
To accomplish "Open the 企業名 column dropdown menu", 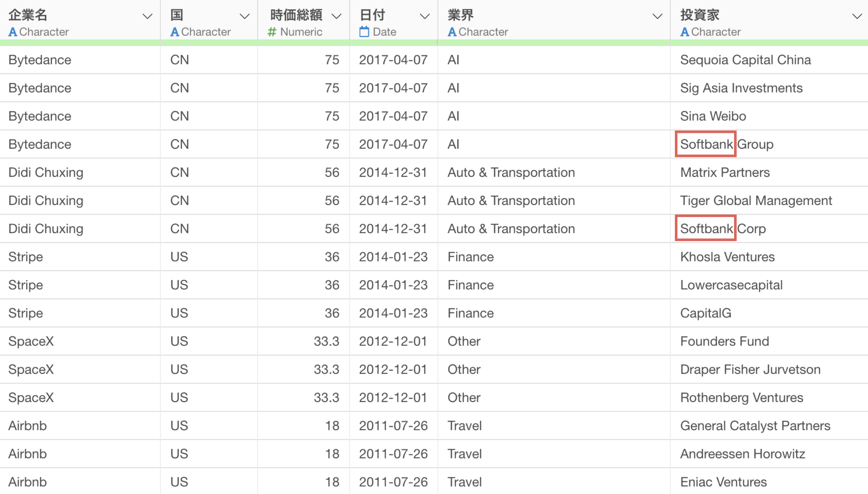I will click(147, 16).
